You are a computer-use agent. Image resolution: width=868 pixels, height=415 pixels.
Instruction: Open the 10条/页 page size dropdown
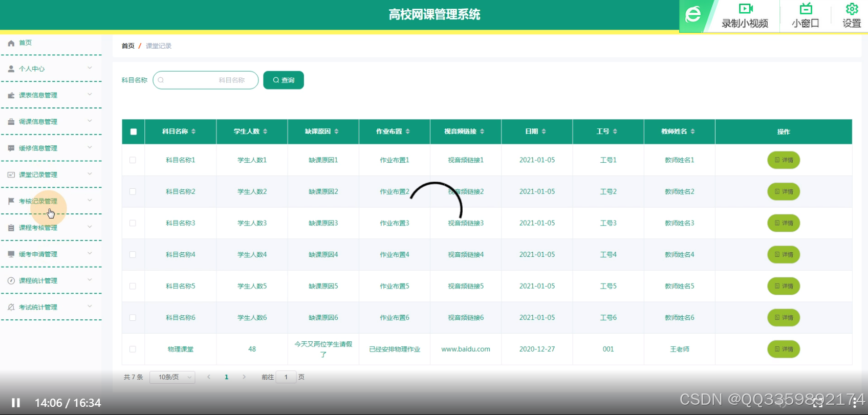coord(172,377)
